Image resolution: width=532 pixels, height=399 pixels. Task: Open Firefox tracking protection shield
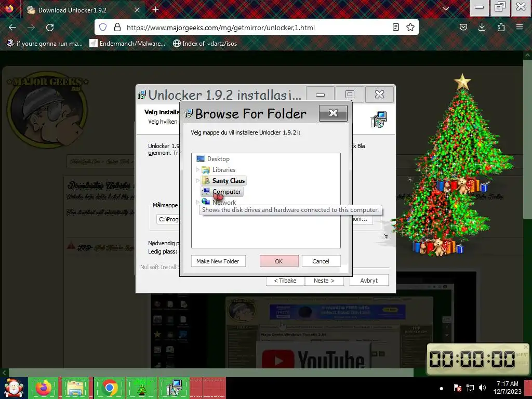103,27
